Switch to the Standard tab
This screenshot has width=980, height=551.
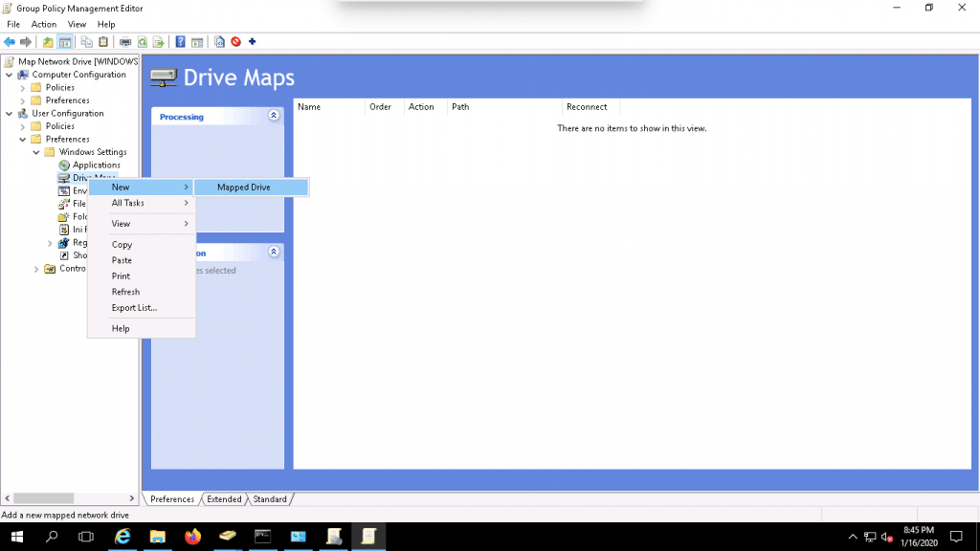click(270, 499)
